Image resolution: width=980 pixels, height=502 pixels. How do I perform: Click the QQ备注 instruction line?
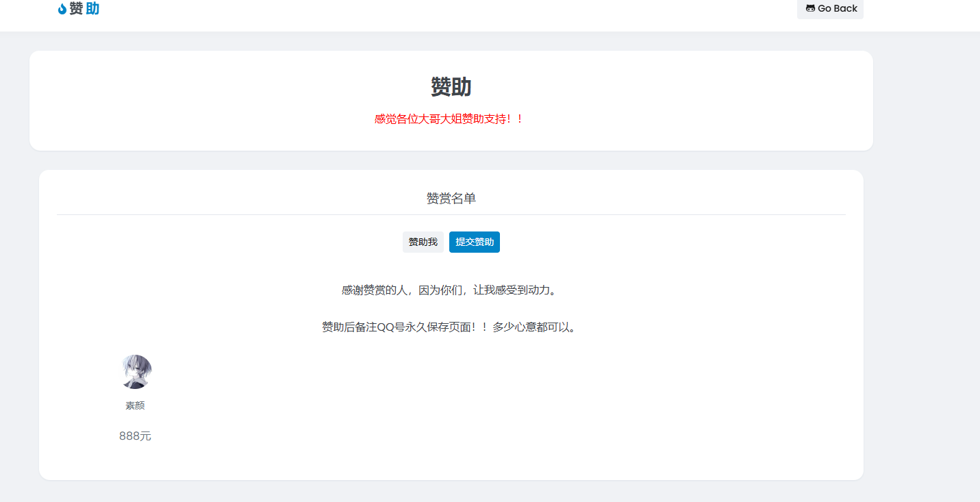451,327
